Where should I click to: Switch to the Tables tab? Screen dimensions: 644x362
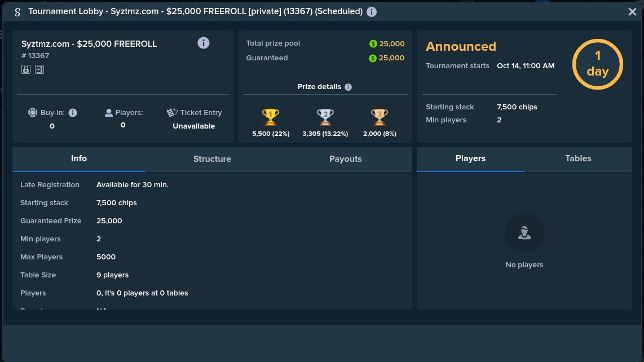(x=578, y=159)
